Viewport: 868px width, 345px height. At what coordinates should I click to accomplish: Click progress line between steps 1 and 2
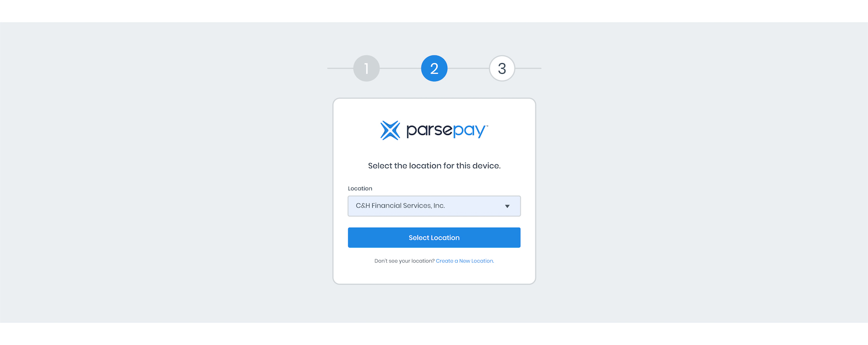[400, 68]
